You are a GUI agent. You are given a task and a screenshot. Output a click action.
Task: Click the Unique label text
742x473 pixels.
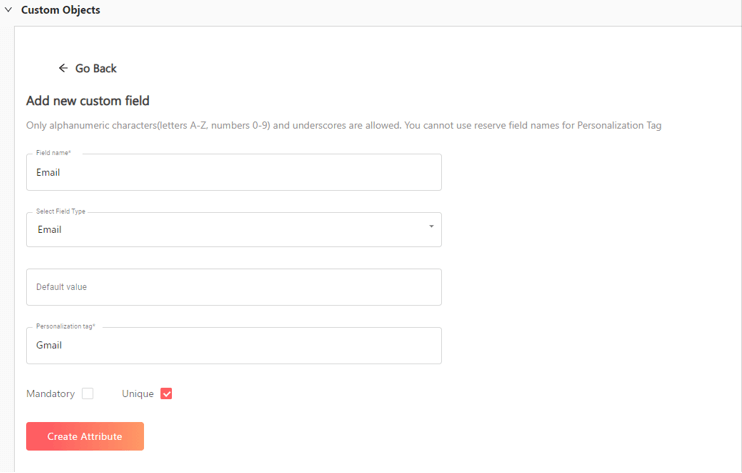138,394
